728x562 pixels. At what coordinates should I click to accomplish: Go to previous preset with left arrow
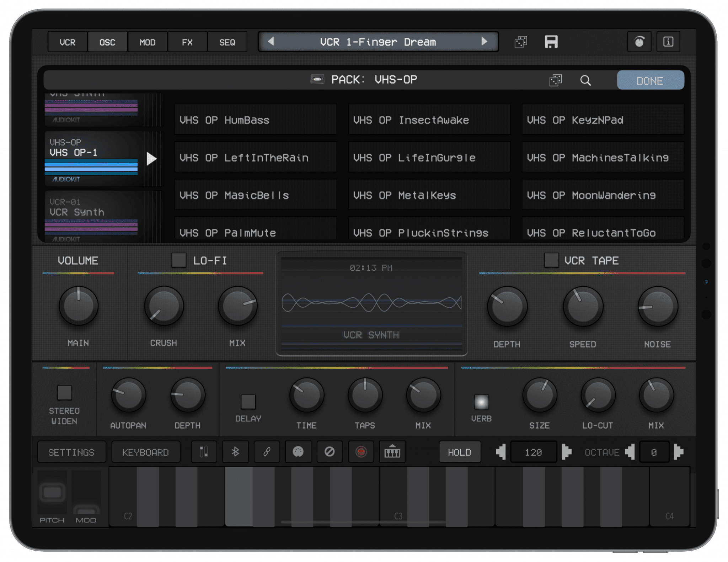tap(271, 41)
